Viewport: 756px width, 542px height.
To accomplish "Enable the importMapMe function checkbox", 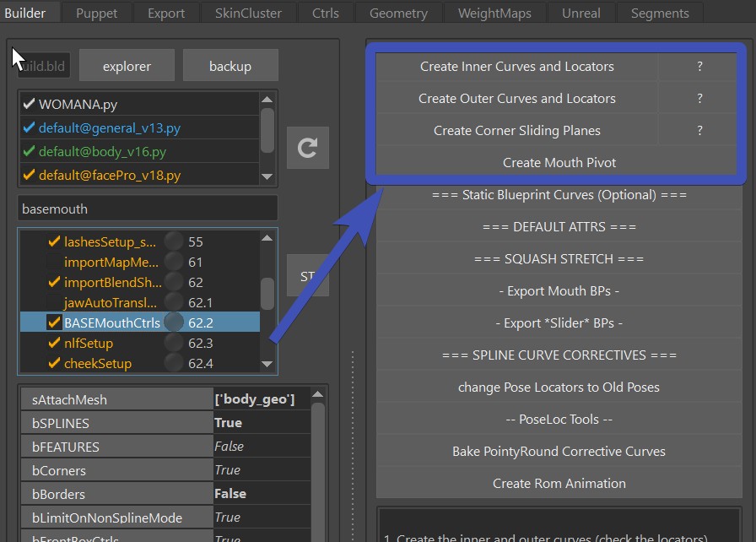I will pos(54,262).
